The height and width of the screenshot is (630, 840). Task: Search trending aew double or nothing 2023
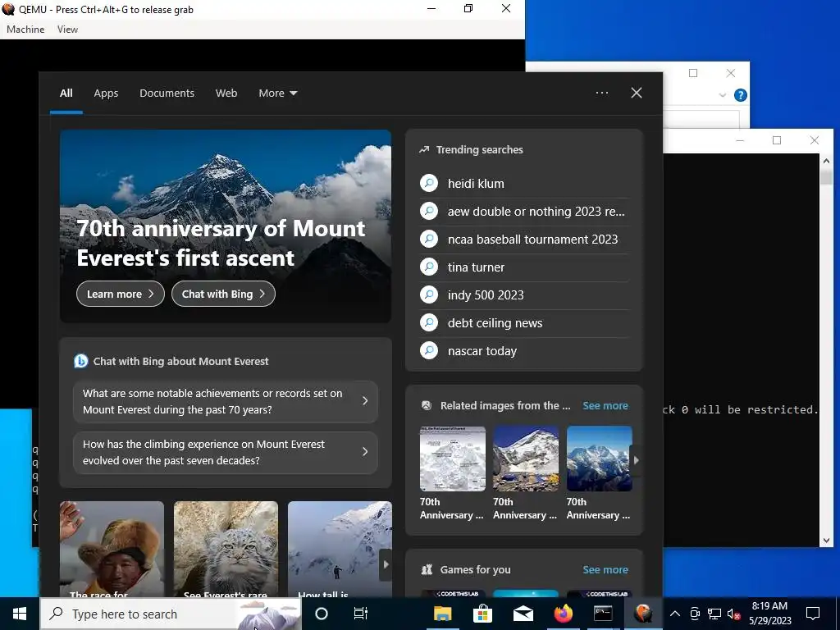click(536, 212)
